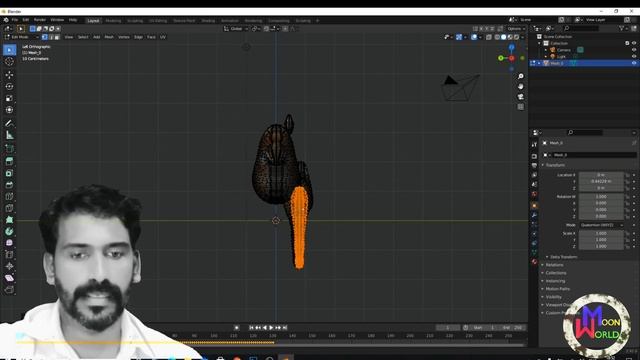Screen dimensions: 640x360
Task: Expand the Motion Paths panel
Action: coord(557,289)
